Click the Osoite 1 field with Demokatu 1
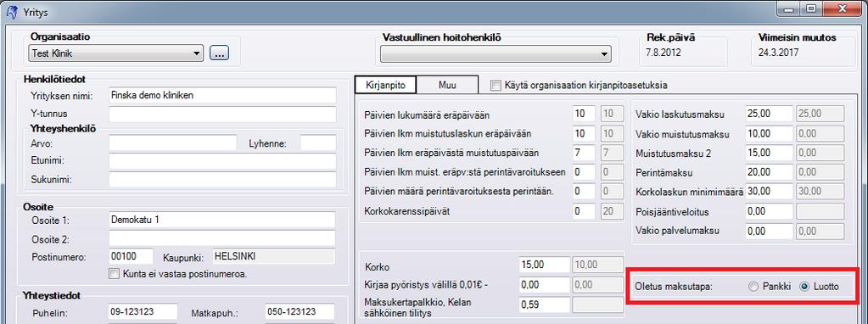The height and width of the screenshot is (324, 868). (x=222, y=220)
